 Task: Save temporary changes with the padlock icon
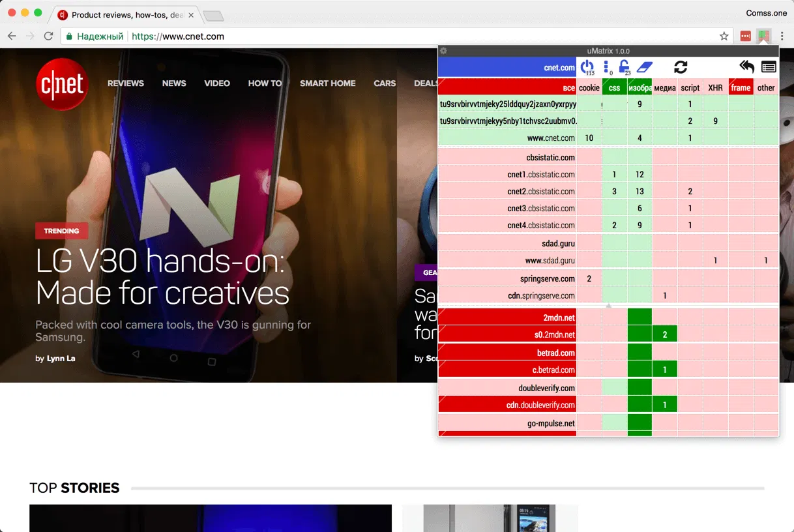624,67
